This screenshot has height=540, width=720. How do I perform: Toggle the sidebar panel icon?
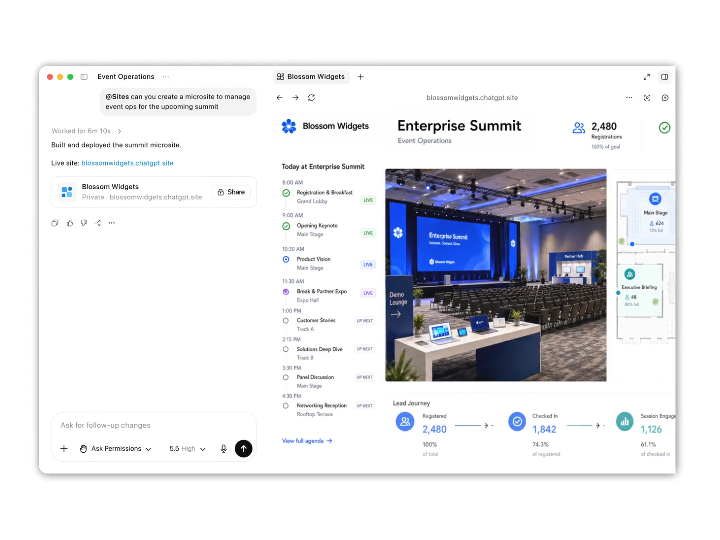[84, 77]
